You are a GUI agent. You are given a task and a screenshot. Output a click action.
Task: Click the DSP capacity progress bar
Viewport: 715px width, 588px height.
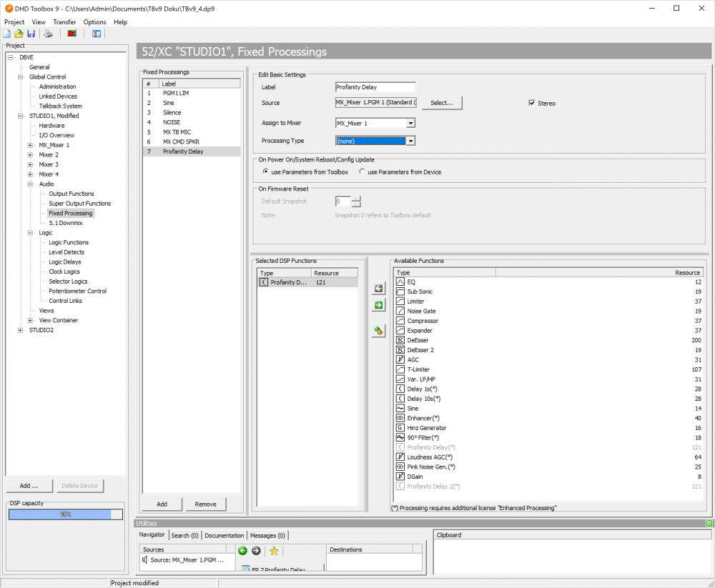tap(65, 514)
